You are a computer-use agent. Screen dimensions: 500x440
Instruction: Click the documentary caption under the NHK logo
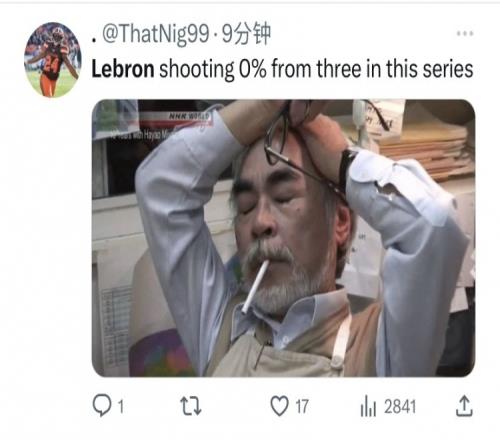pos(142,135)
